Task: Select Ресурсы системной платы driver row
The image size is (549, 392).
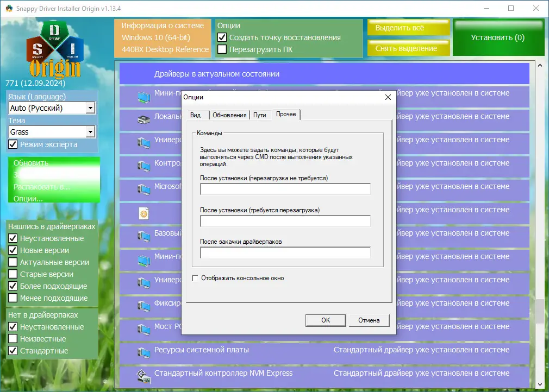Action: [324, 353]
